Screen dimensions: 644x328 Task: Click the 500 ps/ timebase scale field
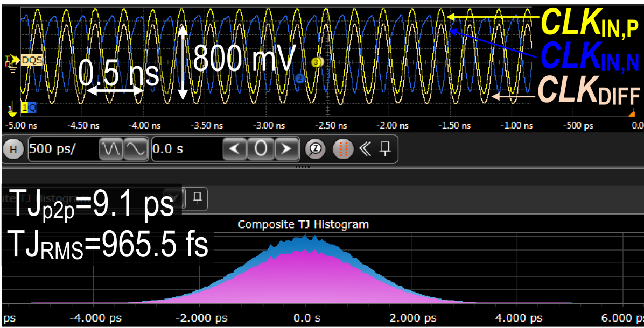point(62,149)
